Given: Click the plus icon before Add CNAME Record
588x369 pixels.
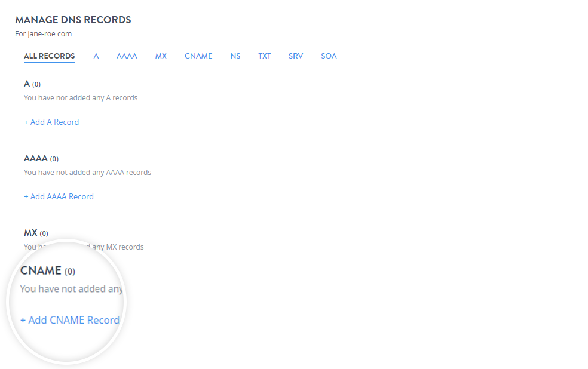Looking at the screenshot, I should (x=23, y=320).
